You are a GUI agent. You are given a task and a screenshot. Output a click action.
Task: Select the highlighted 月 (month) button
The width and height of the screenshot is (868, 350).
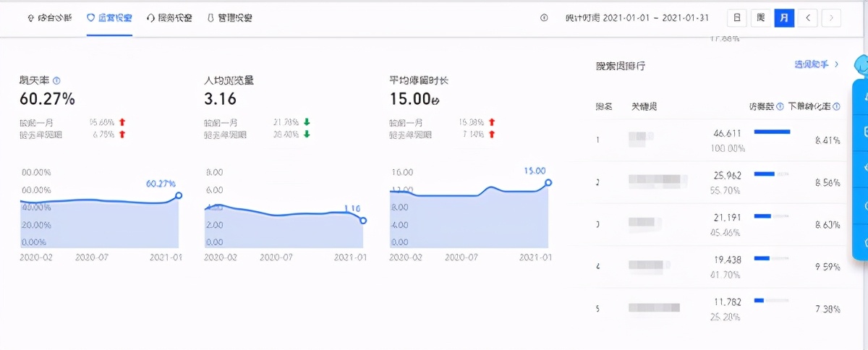(x=784, y=18)
